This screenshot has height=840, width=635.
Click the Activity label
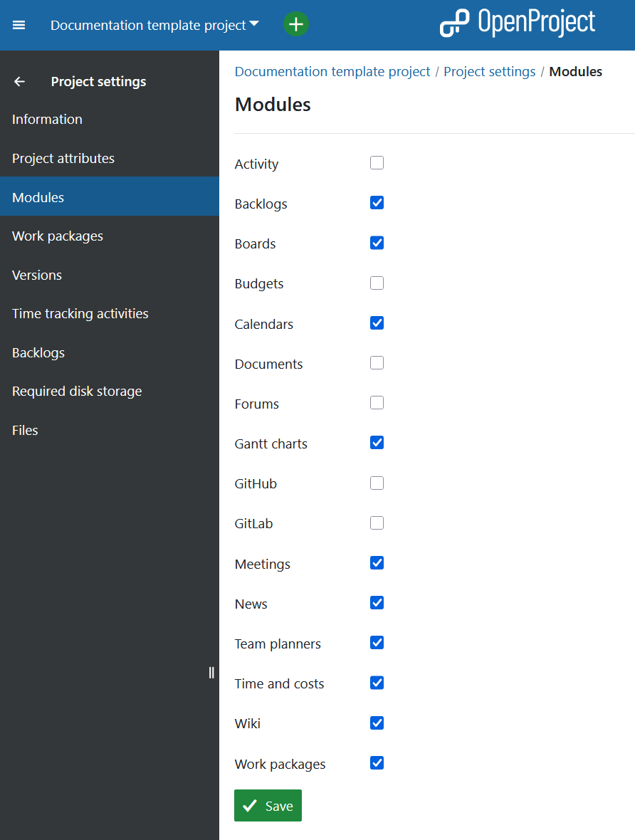pyautogui.click(x=257, y=164)
